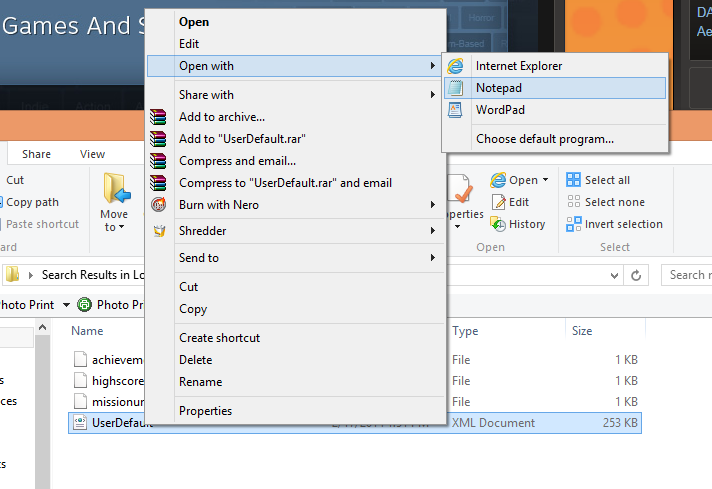Click the address bar refresh icon
This screenshot has height=489, width=712.
click(636, 275)
